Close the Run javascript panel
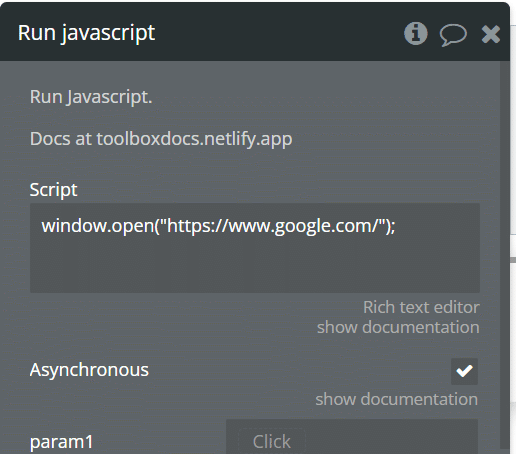Screen dimensions: 516x454 491,34
